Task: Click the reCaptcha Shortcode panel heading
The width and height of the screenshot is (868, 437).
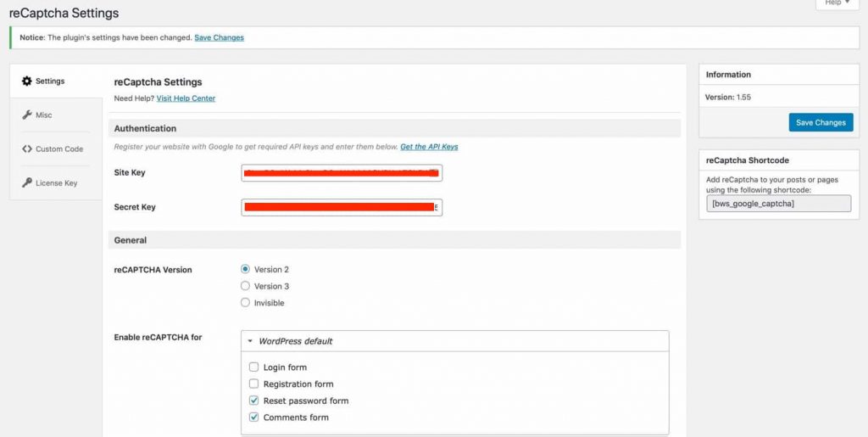Action: [x=748, y=160]
